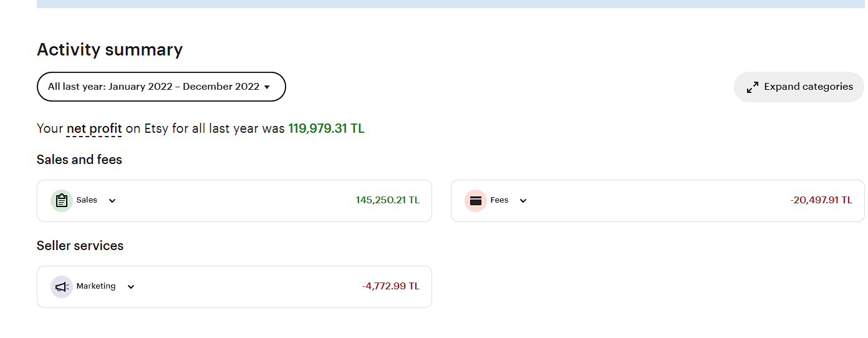Click the Fees total -20,497.91 TL

[x=821, y=200]
